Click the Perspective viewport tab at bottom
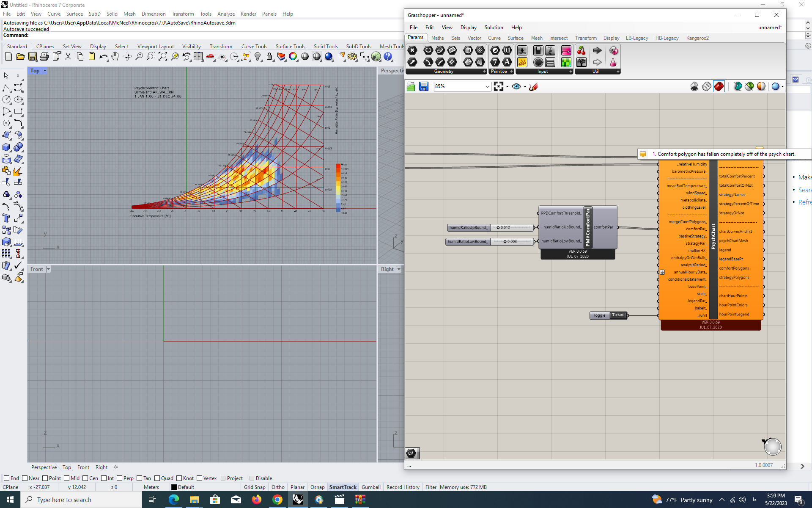This screenshot has width=812, height=508. coord(44,467)
